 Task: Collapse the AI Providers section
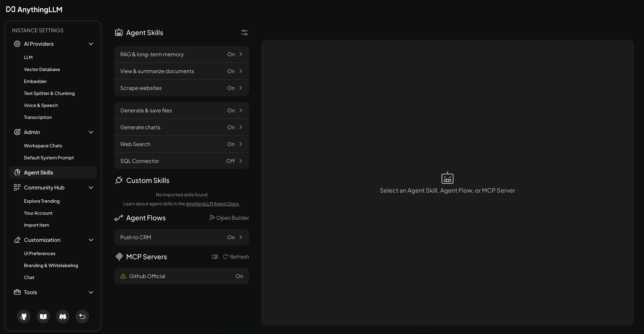(91, 44)
